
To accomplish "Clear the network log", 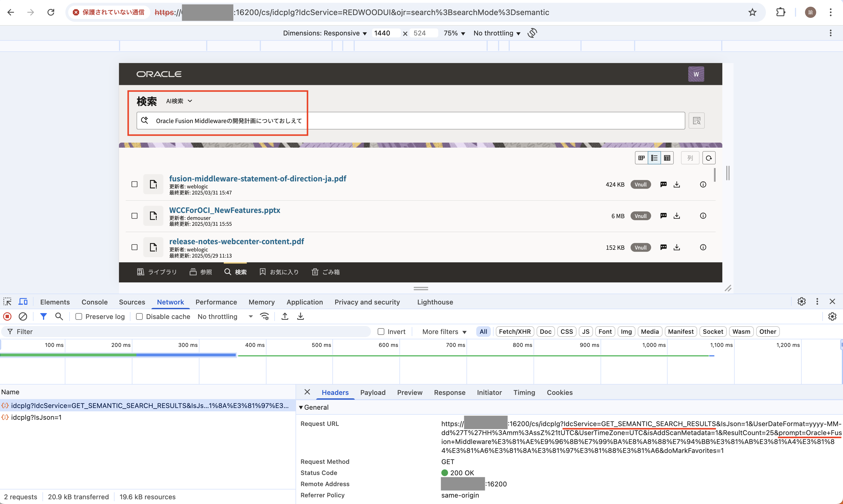I will [x=23, y=316].
